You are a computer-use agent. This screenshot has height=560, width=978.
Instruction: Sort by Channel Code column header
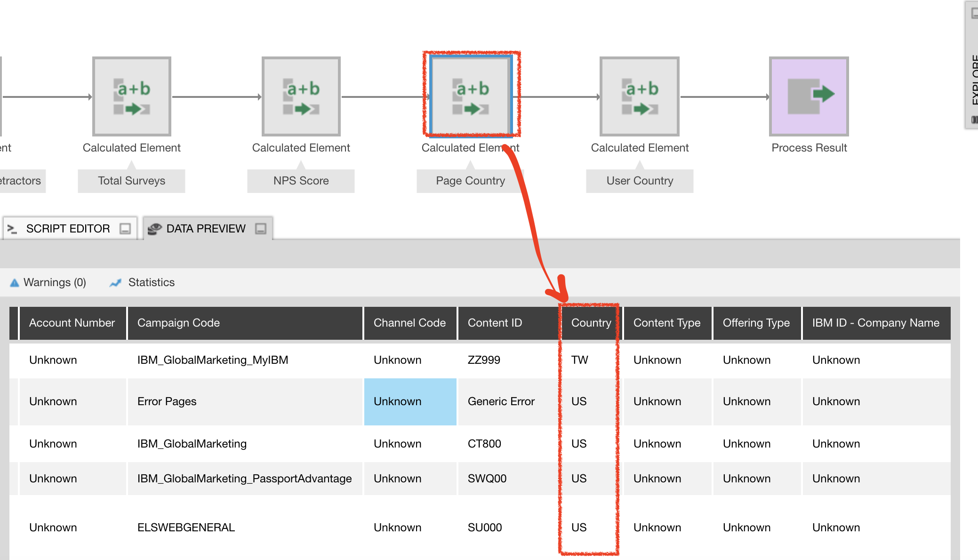[410, 323]
